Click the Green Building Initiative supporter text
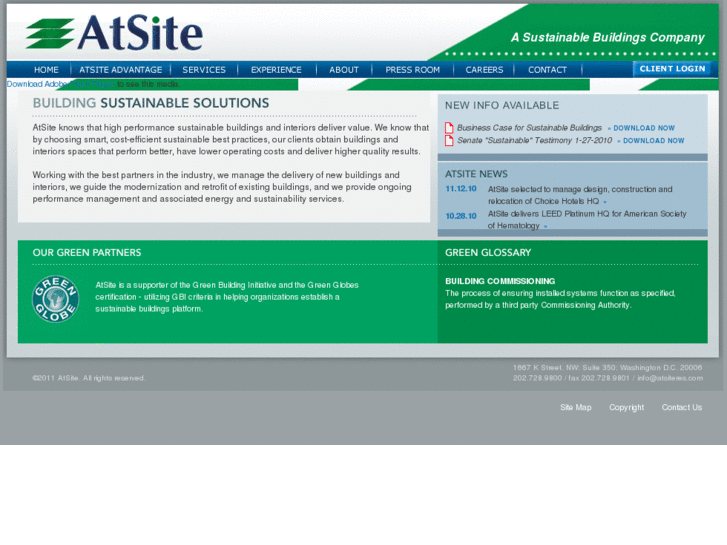Viewport: 727px width, 545px height. tap(227, 297)
